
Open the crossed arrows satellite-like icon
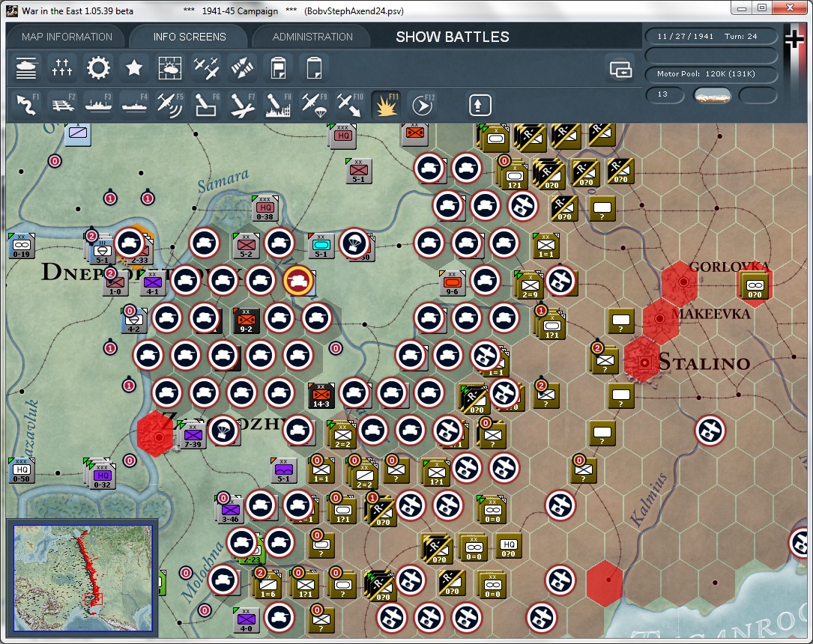point(242,68)
